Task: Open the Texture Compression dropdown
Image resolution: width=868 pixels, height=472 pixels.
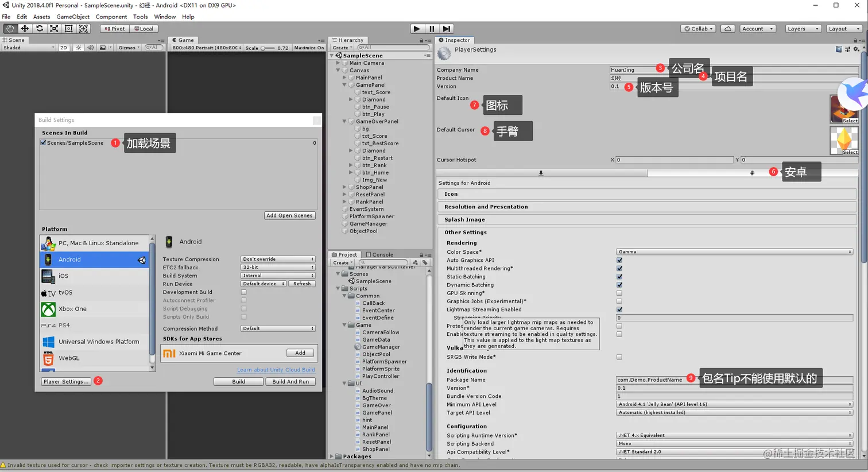Action: point(278,260)
